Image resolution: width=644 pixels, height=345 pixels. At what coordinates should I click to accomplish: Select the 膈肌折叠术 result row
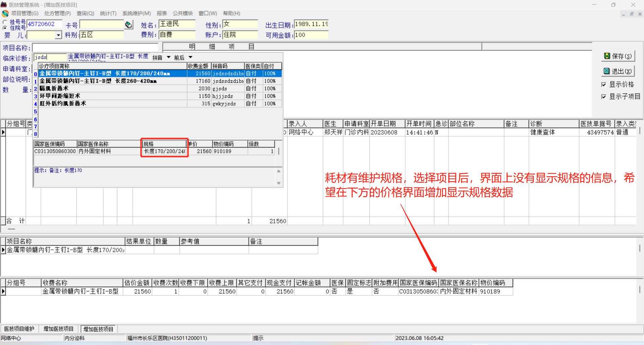[x=160, y=88]
